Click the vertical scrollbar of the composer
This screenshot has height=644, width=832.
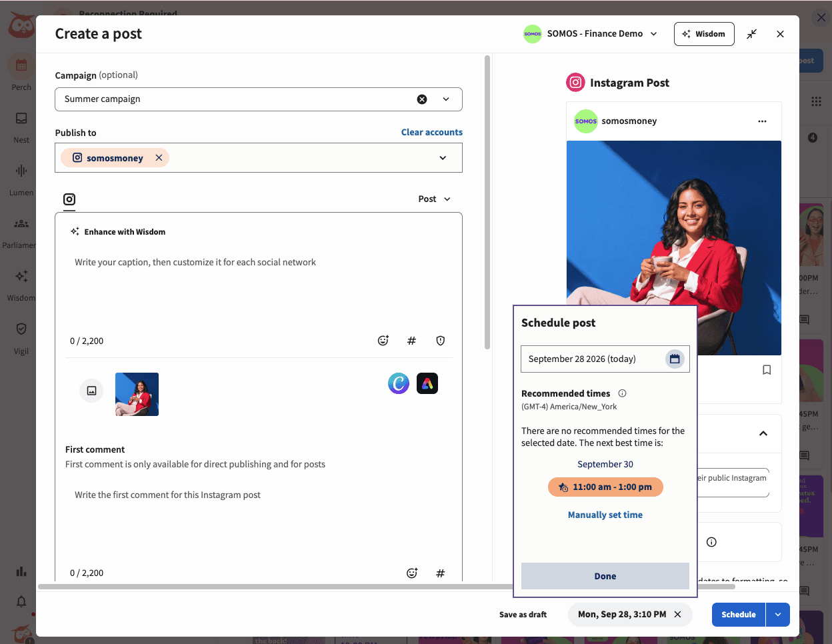(x=487, y=202)
